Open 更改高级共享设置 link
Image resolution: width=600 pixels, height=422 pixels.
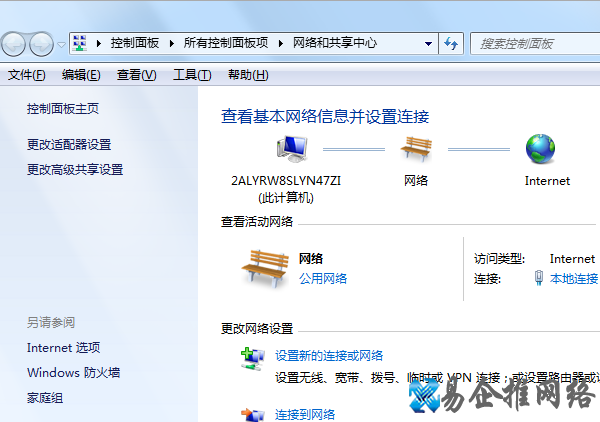tap(75, 170)
